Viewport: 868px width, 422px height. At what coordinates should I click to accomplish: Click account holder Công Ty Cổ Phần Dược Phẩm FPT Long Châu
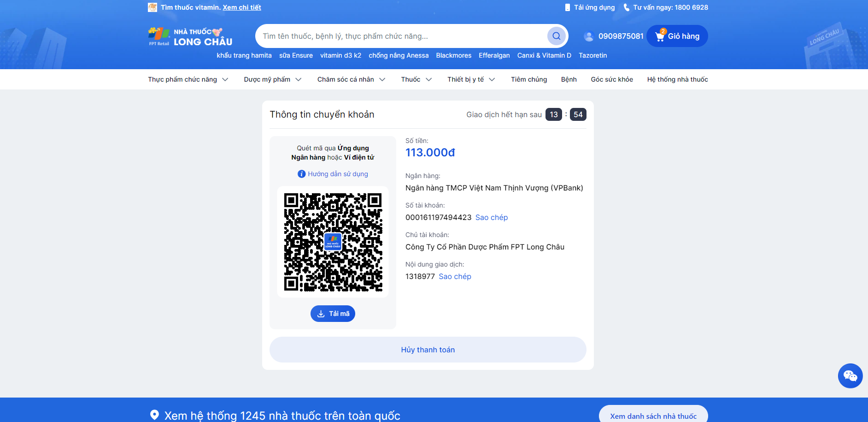(485, 247)
